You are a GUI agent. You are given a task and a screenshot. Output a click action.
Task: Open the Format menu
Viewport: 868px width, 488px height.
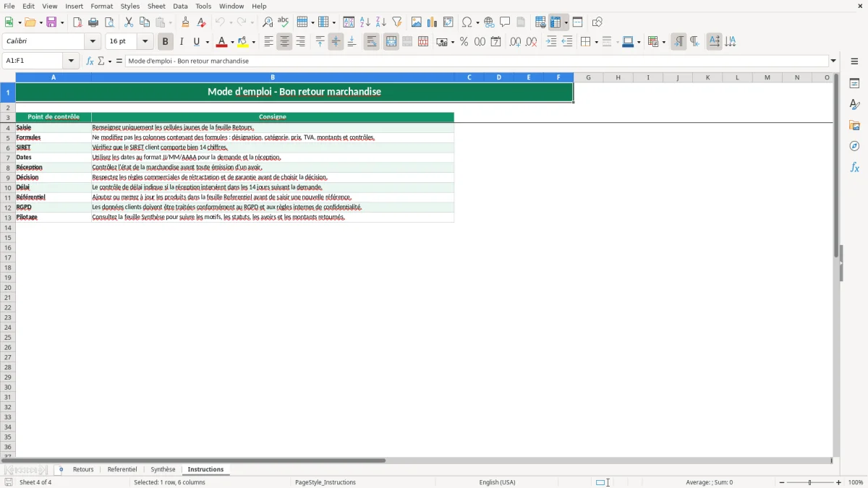pos(101,6)
